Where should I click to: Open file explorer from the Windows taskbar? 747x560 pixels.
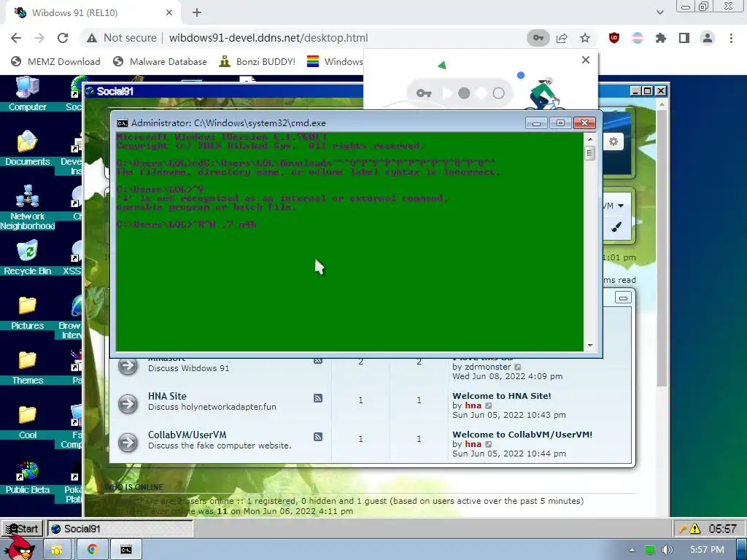57,550
